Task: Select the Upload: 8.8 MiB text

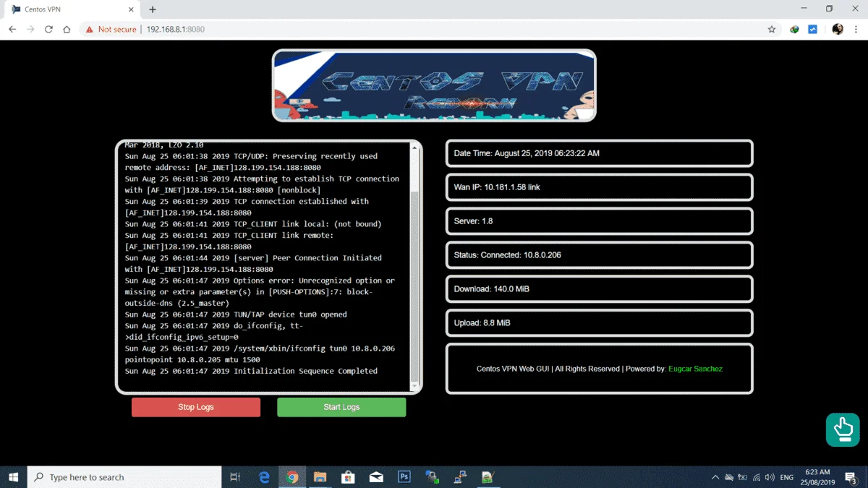Action: click(x=482, y=323)
